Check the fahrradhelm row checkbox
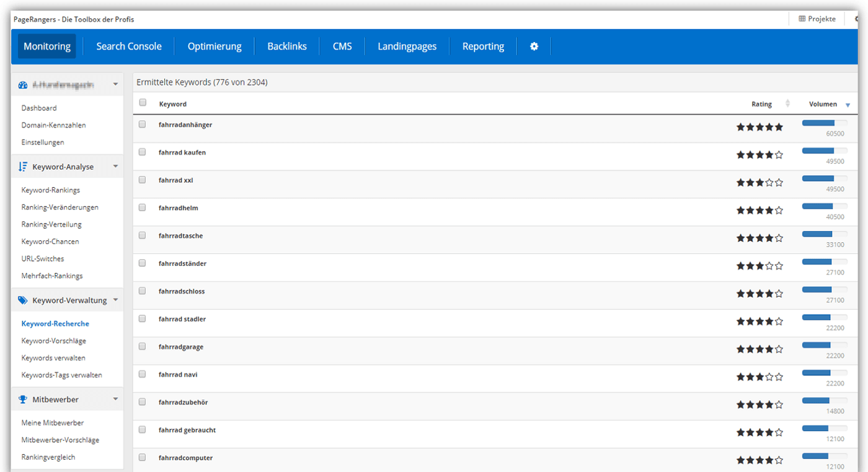The image size is (868, 472). coord(143,208)
